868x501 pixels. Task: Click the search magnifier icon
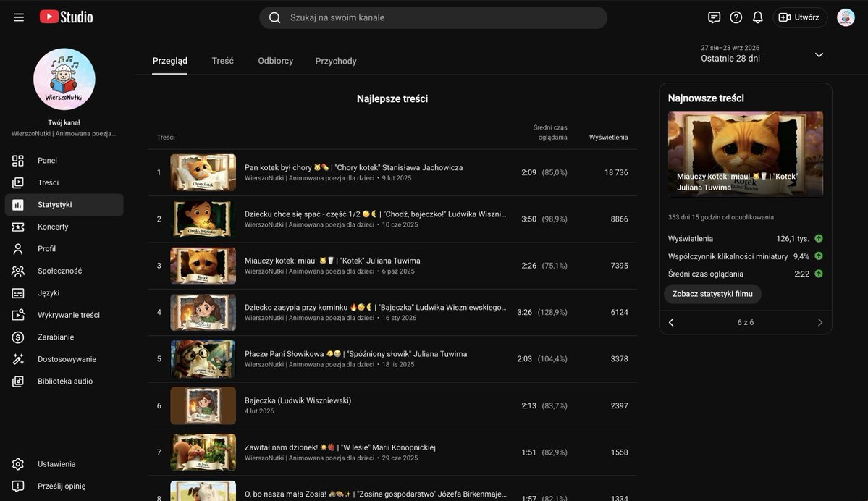tap(274, 17)
